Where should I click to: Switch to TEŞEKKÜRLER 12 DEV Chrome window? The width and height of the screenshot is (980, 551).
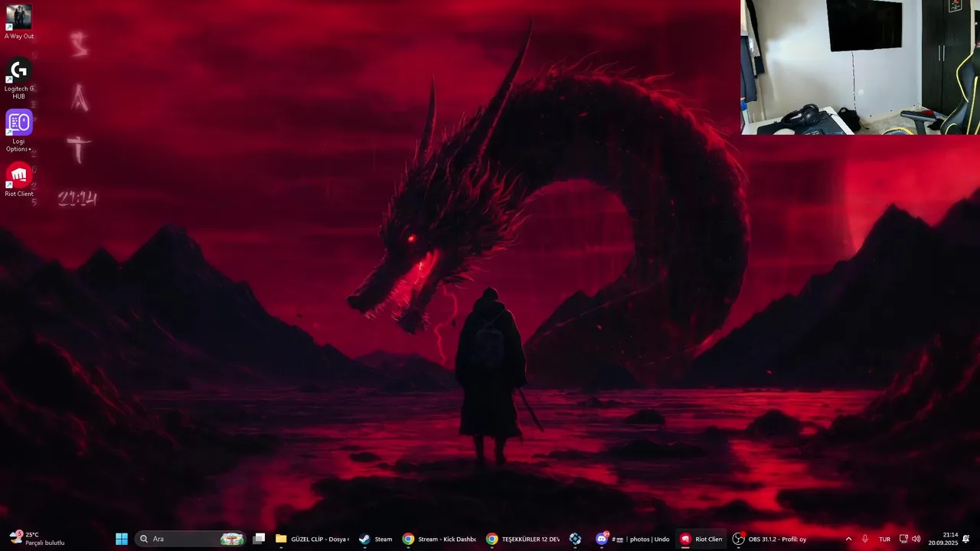[523, 539]
